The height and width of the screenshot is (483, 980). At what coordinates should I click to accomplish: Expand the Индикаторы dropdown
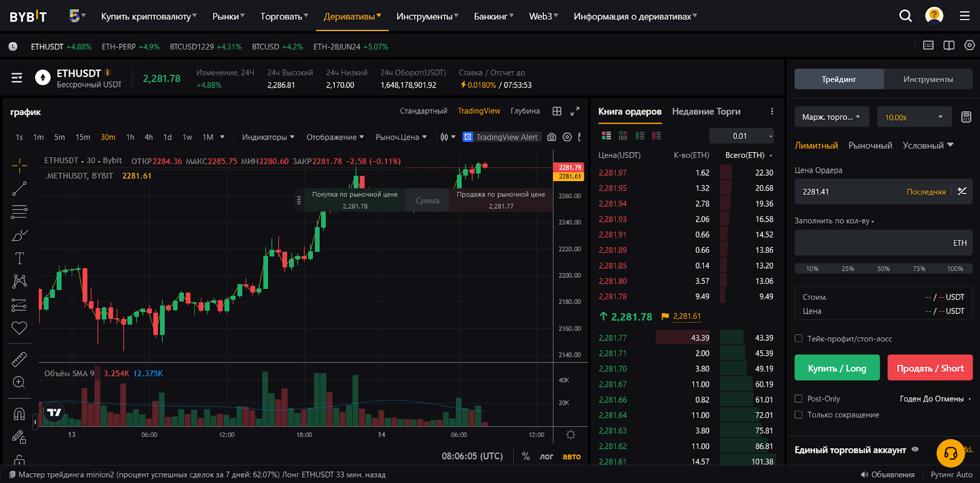pyautogui.click(x=268, y=137)
